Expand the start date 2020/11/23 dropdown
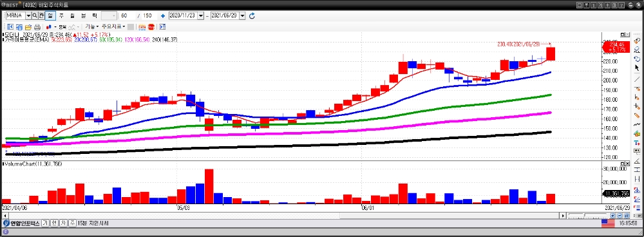This screenshot has height=237, width=644. pyautogui.click(x=201, y=15)
